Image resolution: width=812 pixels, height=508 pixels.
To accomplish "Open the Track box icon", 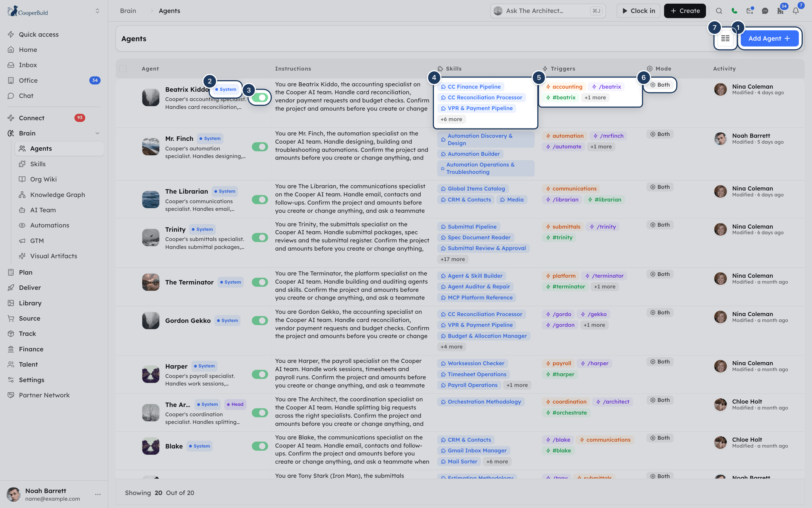I will (x=11, y=334).
